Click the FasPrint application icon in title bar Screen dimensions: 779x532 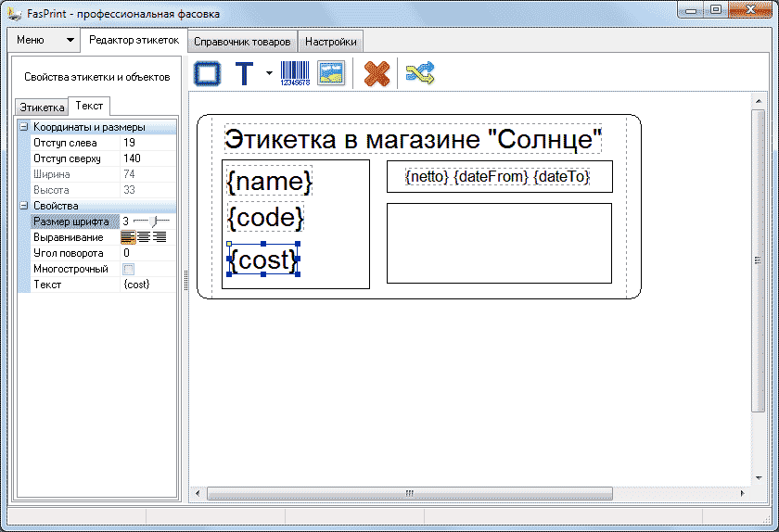point(15,13)
